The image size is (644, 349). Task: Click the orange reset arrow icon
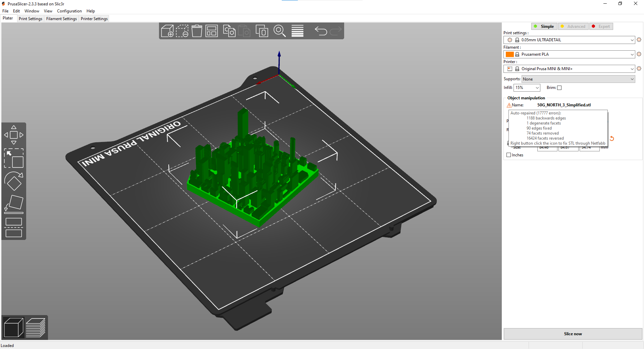pos(612,139)
